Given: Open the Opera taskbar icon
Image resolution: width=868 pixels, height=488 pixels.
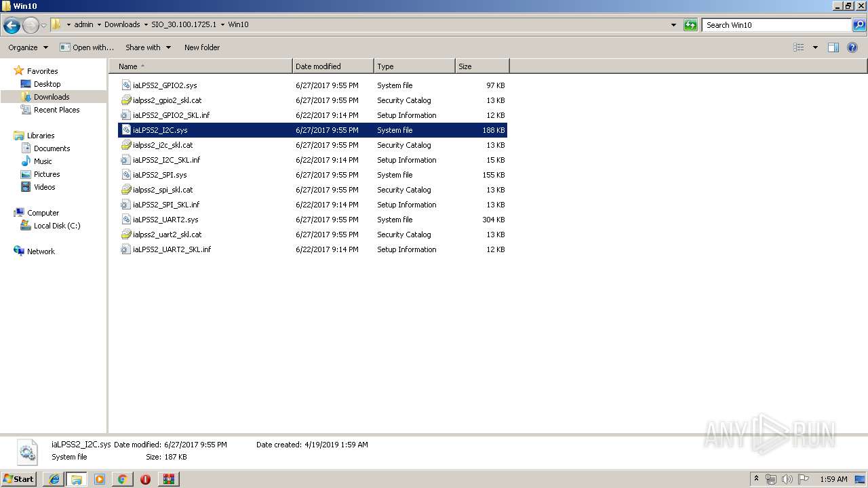Looking at the screenshot, I should pyautogui.click(x=145, y=479).
